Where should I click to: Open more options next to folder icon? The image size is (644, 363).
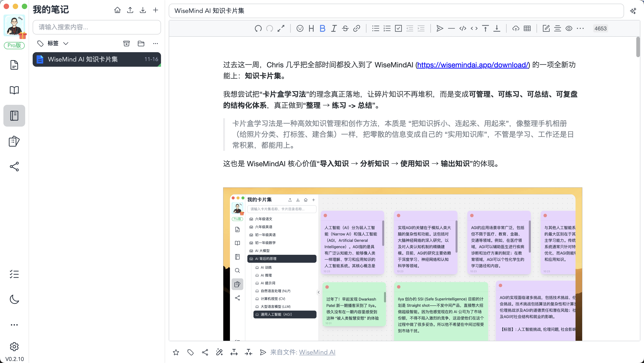point(156,43)
